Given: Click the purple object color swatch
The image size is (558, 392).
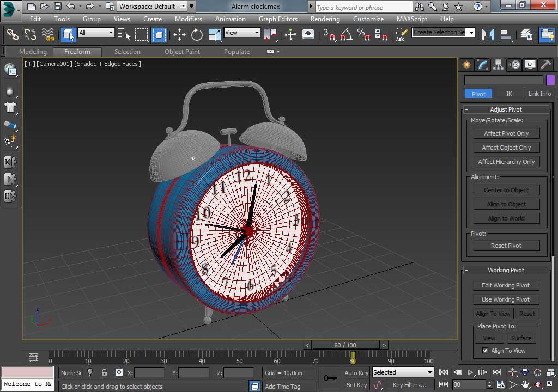Looking at the screenshot, I should (550, 80).
